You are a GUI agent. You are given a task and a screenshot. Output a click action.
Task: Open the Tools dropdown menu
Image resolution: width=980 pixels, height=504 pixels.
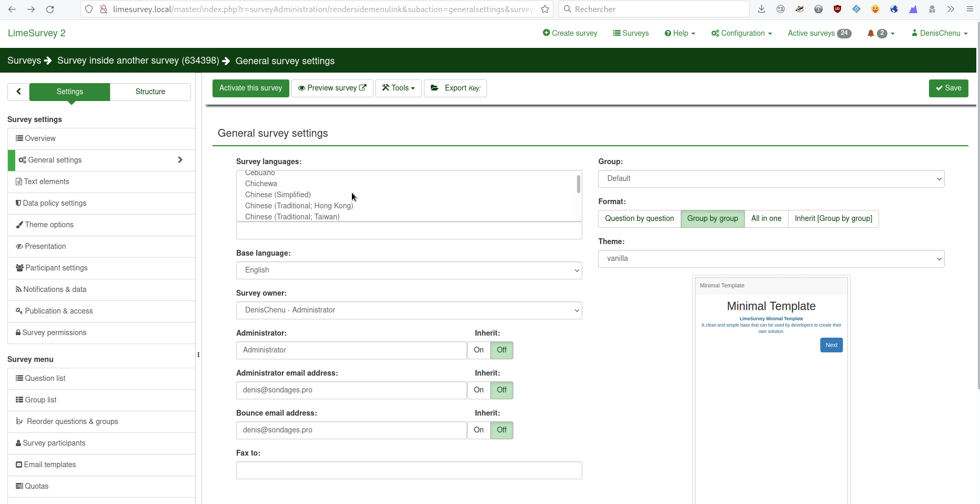398,88
